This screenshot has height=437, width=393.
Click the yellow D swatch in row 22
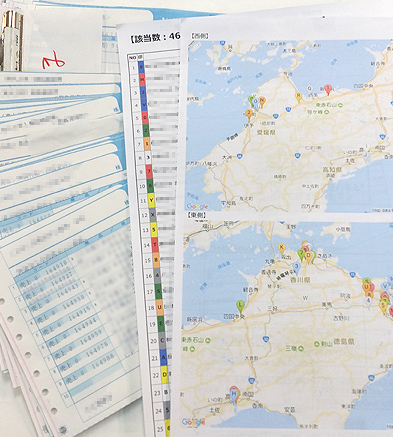(x=164, y=375)
